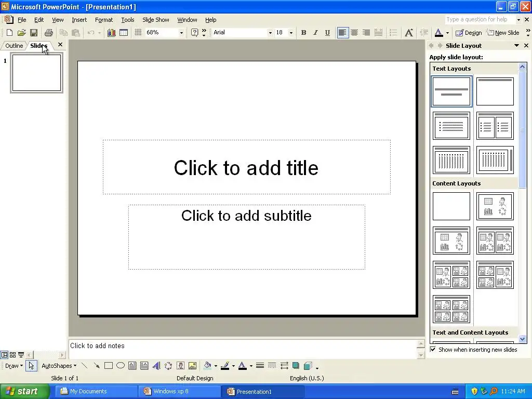Toggle Bold formatting

(303, 33)
